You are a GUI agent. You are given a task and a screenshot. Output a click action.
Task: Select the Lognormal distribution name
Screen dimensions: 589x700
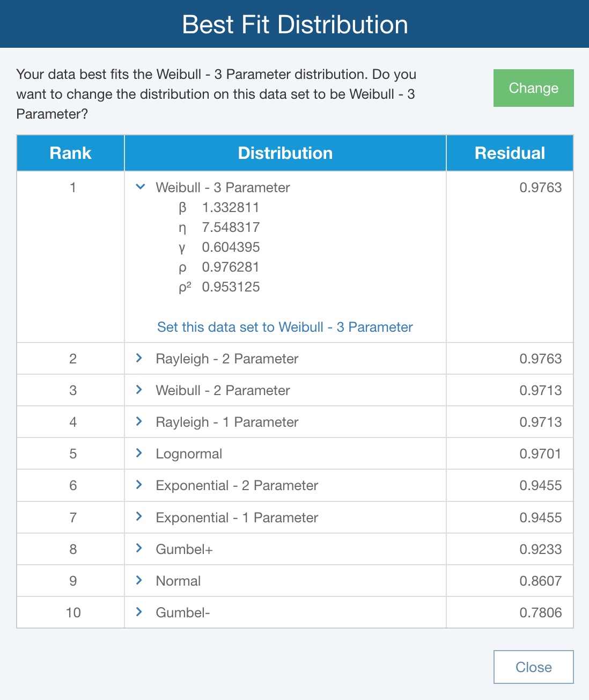(x=189, y=454)
